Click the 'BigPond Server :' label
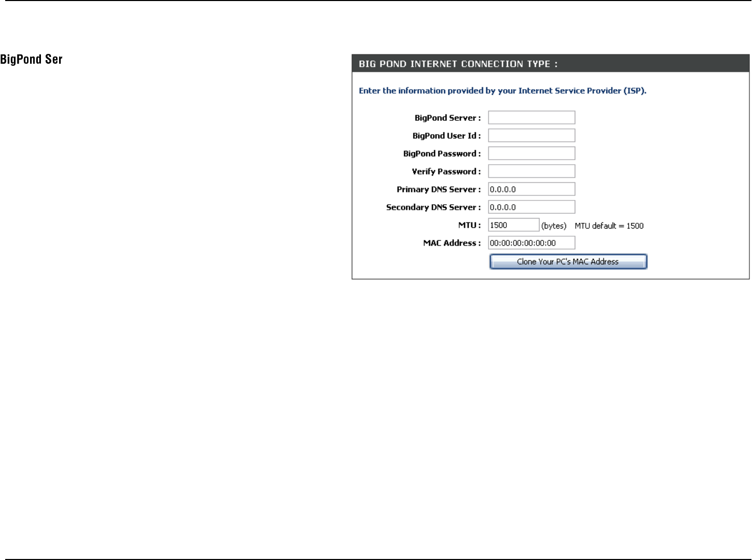 (x=448, y=118)
